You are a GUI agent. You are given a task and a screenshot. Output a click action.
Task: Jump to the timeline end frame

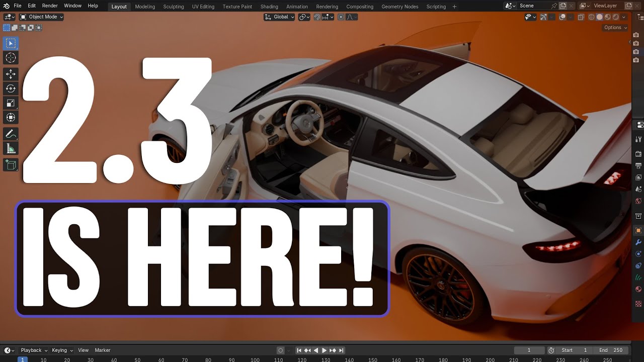click(341, 350)
